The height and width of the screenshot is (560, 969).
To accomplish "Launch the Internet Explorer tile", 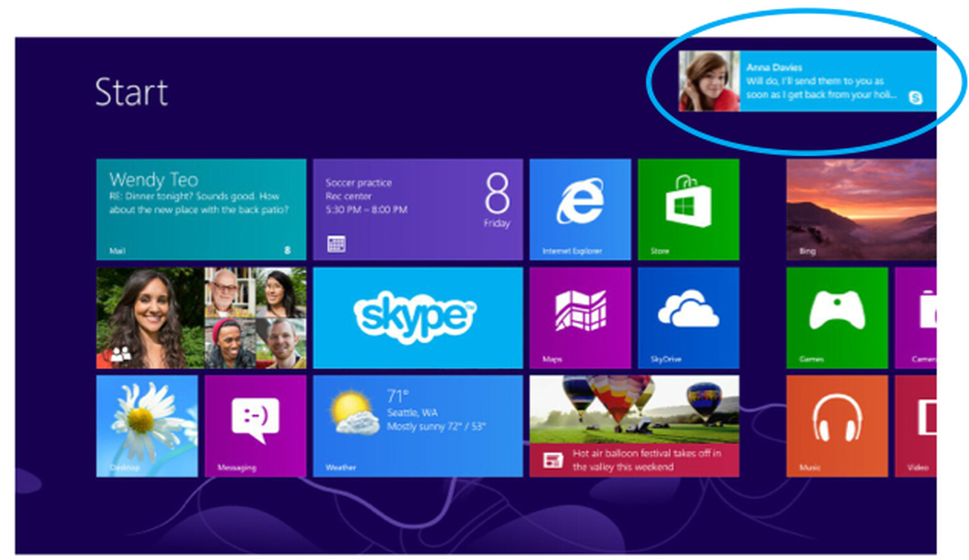I will 580,209.
